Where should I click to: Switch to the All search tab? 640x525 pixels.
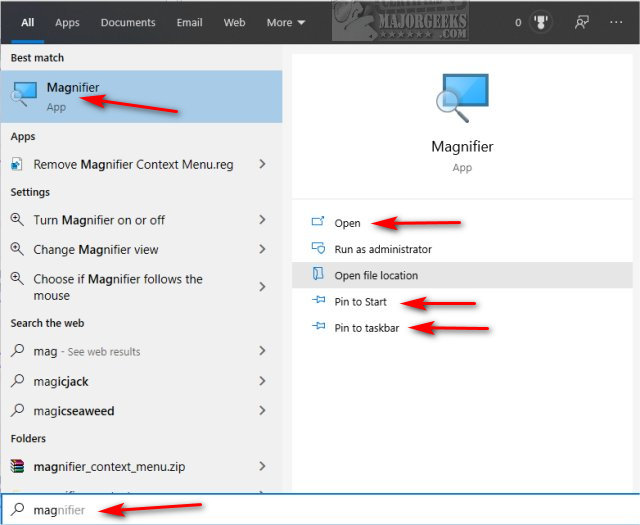[27, 22]
